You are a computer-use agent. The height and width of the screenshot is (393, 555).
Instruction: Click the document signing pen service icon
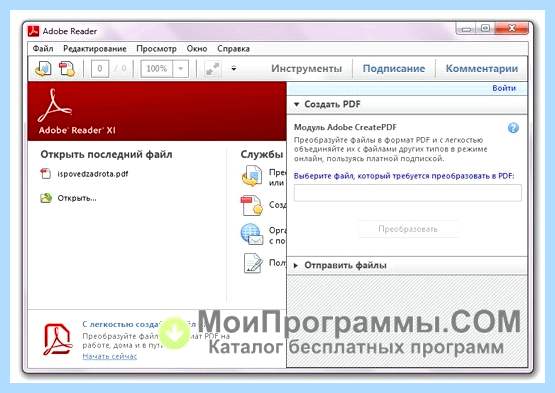click(x=253, y=263)
